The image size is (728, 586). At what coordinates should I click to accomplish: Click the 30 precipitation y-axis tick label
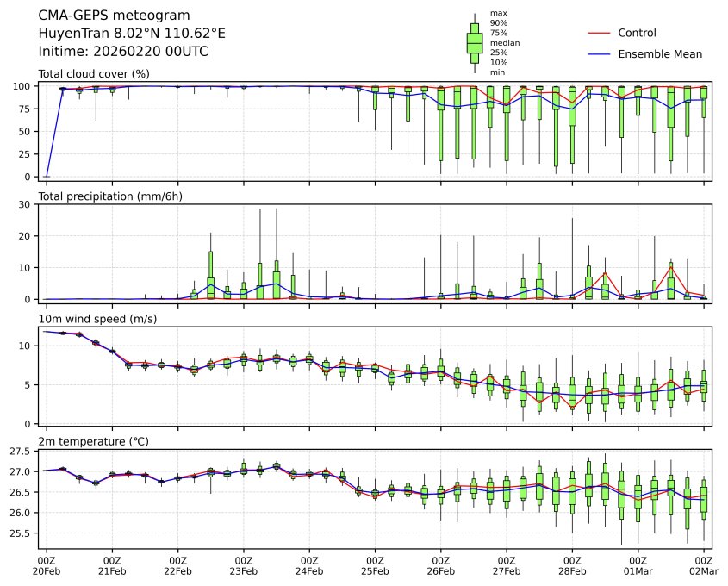point(26,204)
